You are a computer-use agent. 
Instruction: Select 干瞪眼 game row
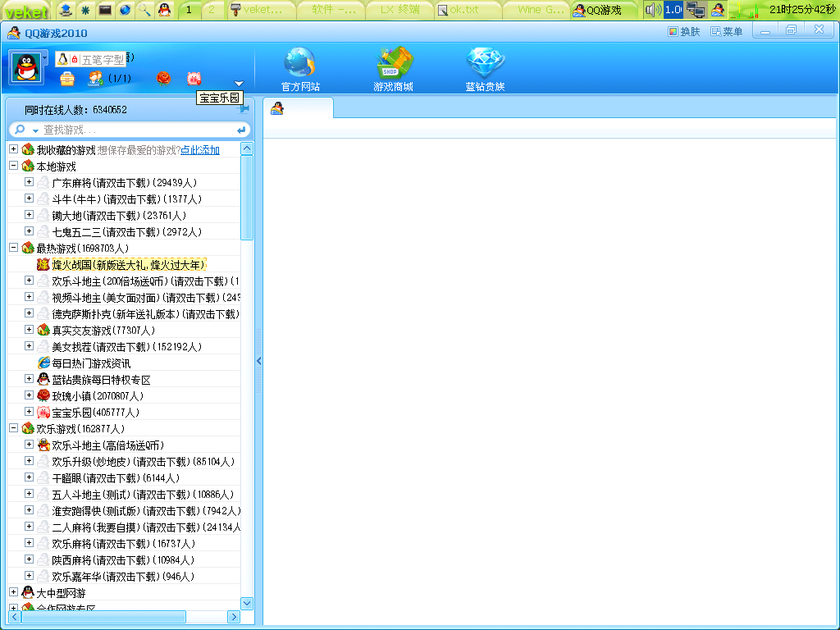[115, 478]
